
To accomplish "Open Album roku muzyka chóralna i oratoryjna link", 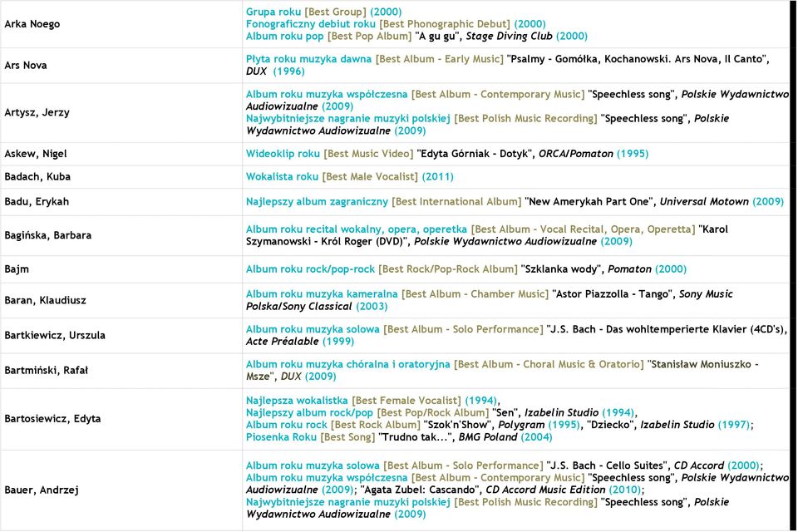I will [x=348, y=365].
